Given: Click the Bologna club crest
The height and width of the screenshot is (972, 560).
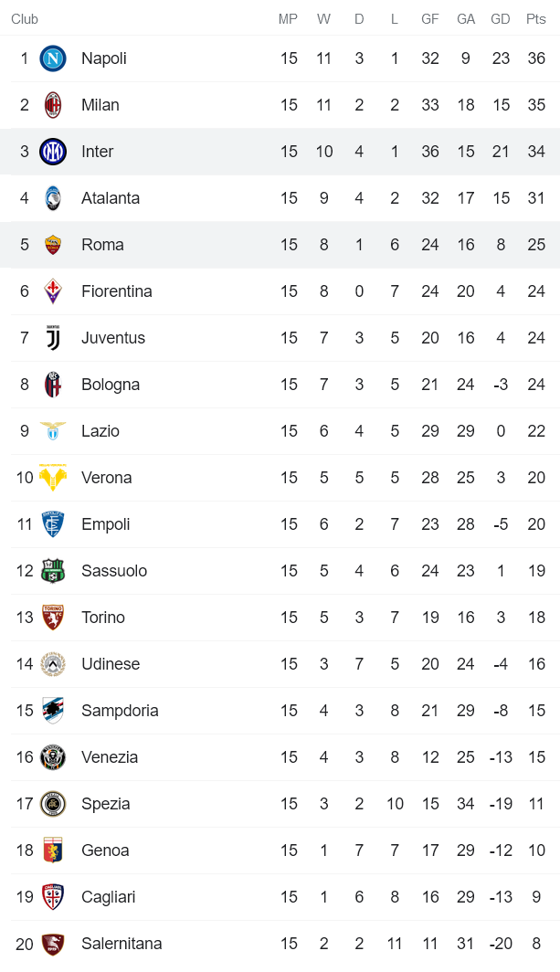Looking at the screenshot, I should point(53,385).
